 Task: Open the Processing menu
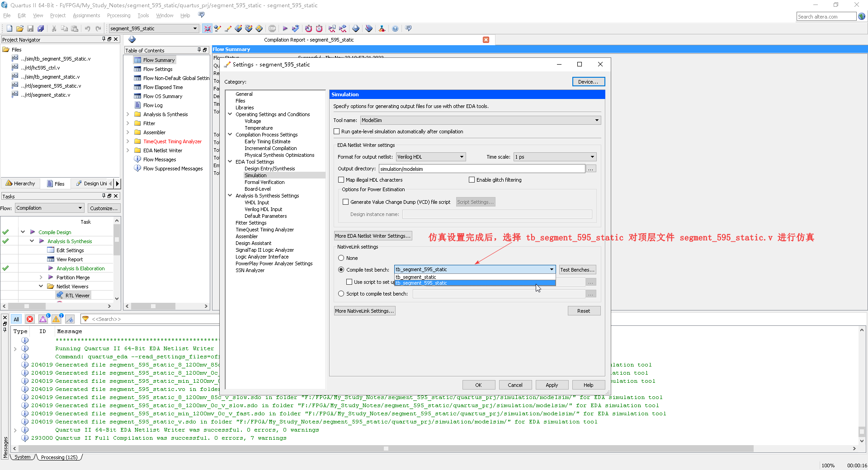[118, 15]
